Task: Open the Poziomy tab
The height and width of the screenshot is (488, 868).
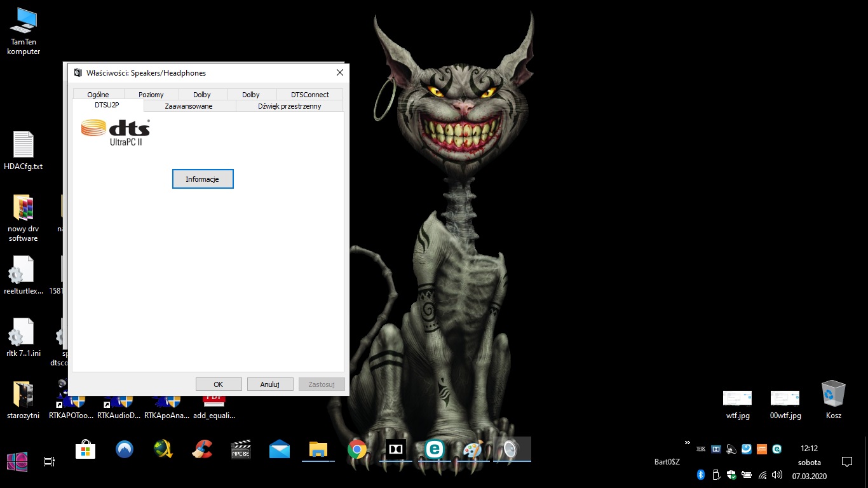Action: [x=151, y=95]
